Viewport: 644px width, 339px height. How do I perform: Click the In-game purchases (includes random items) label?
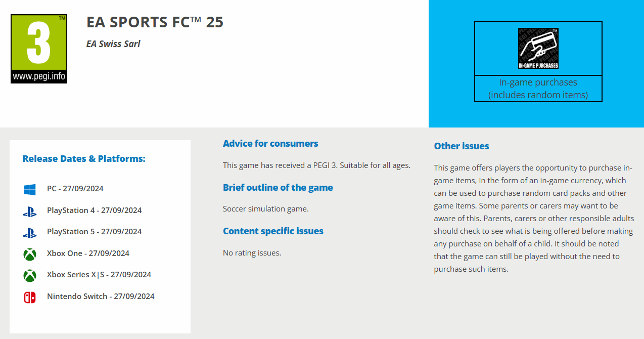(x=538, y=89)
